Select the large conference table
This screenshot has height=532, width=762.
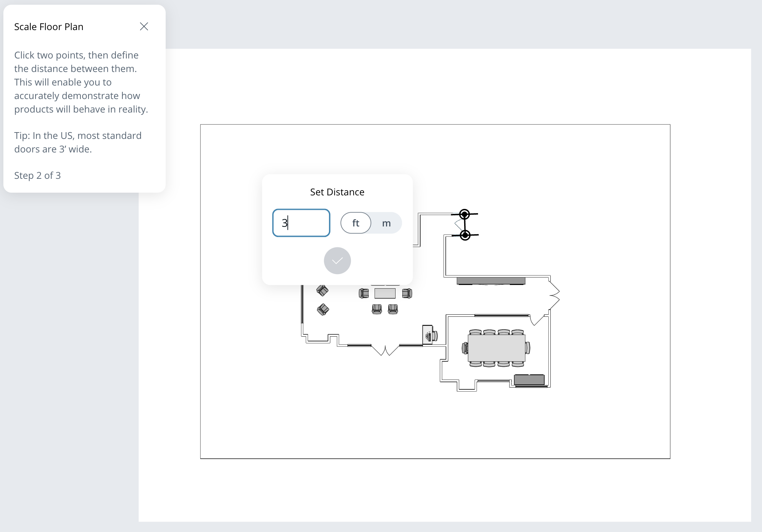point(496,348)
